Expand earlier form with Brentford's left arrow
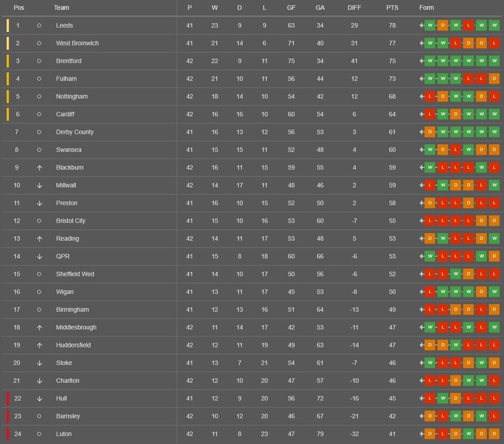The height and width of the screenshot is (444, 504). [x=422, y=61]
